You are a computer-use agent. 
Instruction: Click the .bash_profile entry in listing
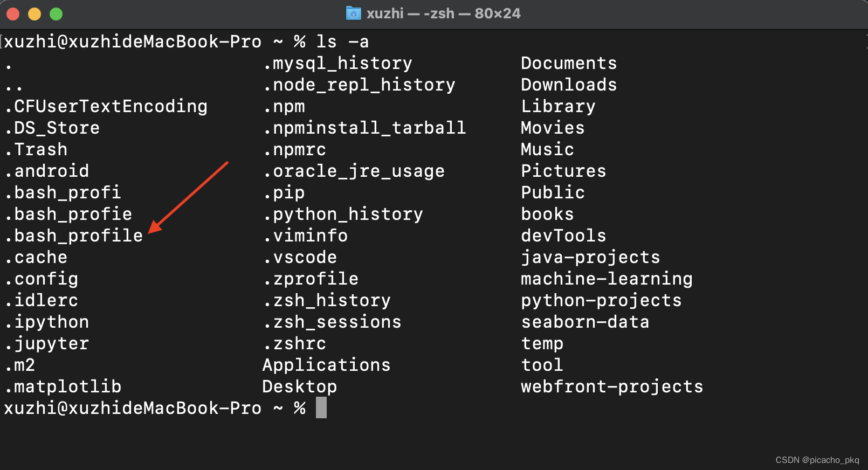(74, 236)
